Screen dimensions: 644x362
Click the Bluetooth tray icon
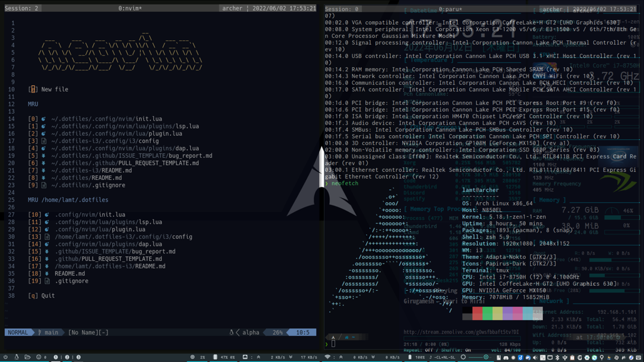557,357
